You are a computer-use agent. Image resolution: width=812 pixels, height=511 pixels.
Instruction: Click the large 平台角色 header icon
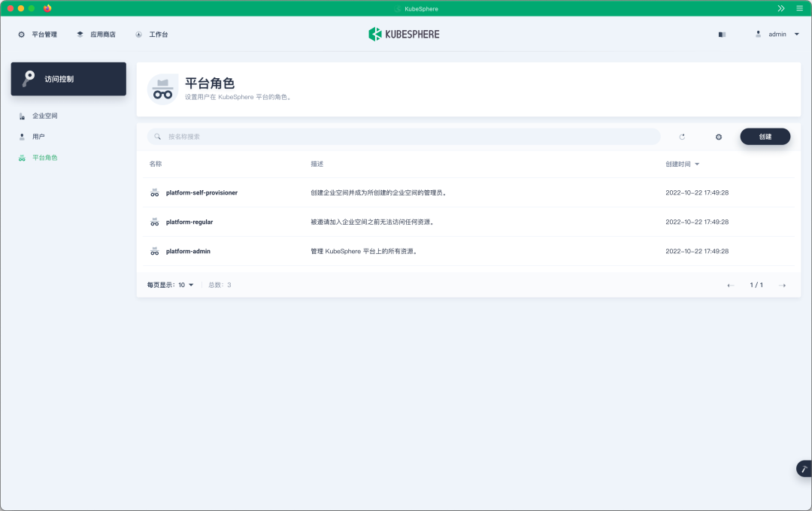[x=162, y=89]
